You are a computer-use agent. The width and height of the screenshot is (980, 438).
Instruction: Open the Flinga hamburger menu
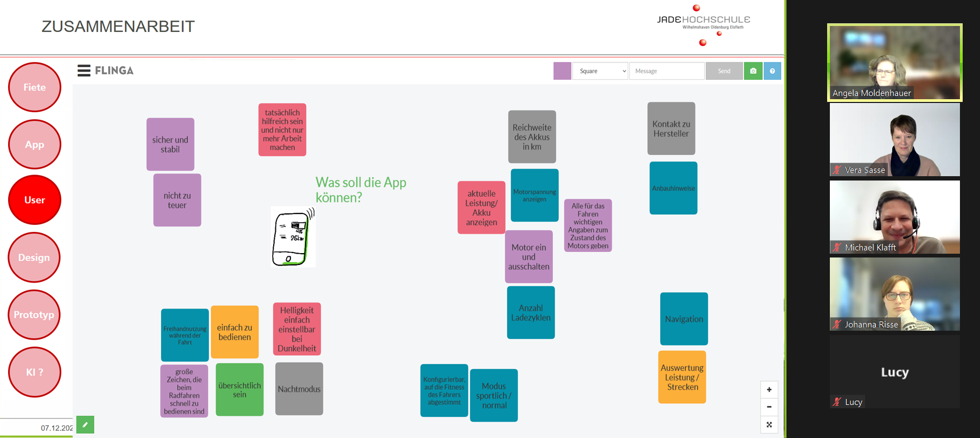coord(84,70)
